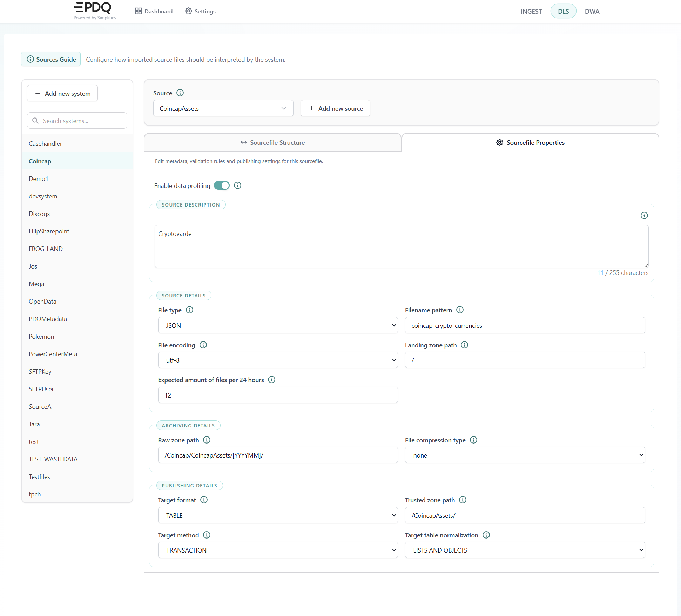The image size is (681, 616).
Task: Click info icon next to Landing zone path
Action: coord(464,345)
